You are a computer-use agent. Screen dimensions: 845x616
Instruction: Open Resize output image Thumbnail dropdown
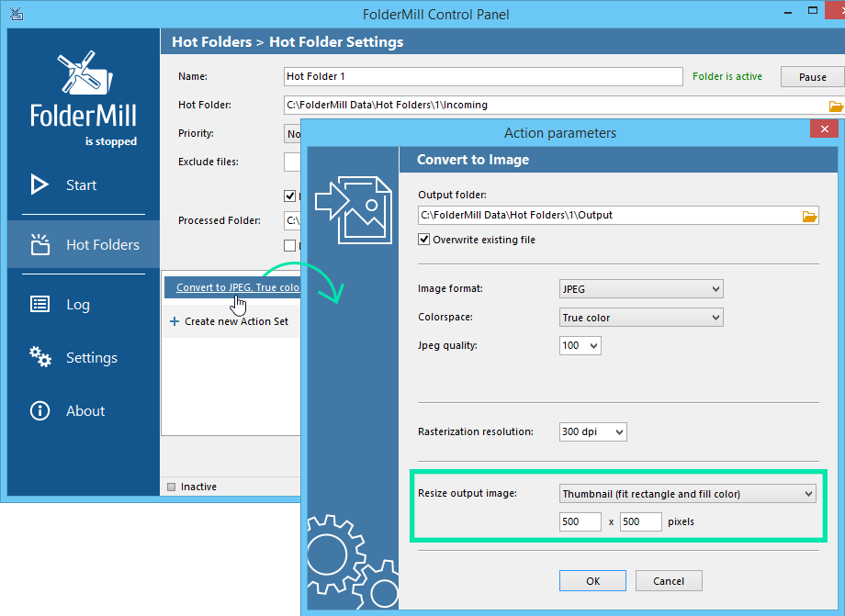[x=688, y=493]
